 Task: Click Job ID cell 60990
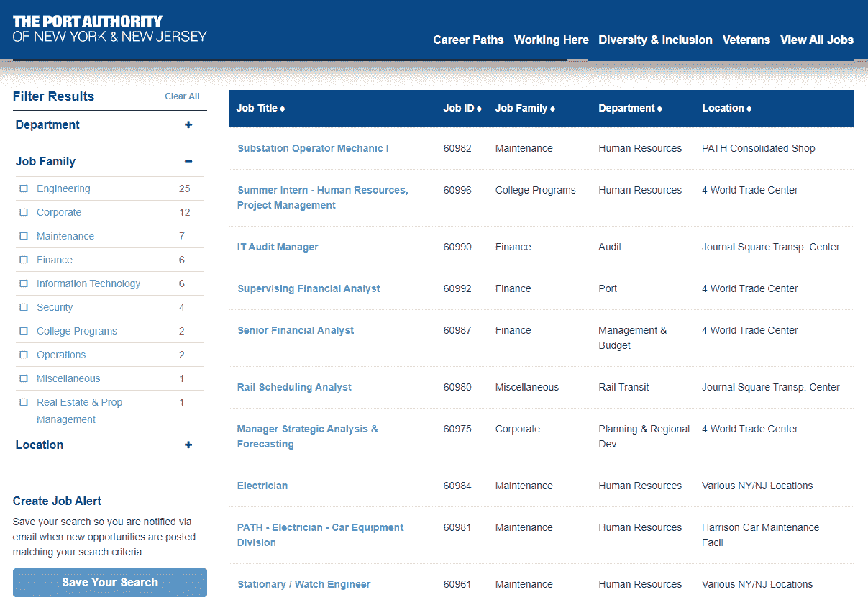pos(457,247)
